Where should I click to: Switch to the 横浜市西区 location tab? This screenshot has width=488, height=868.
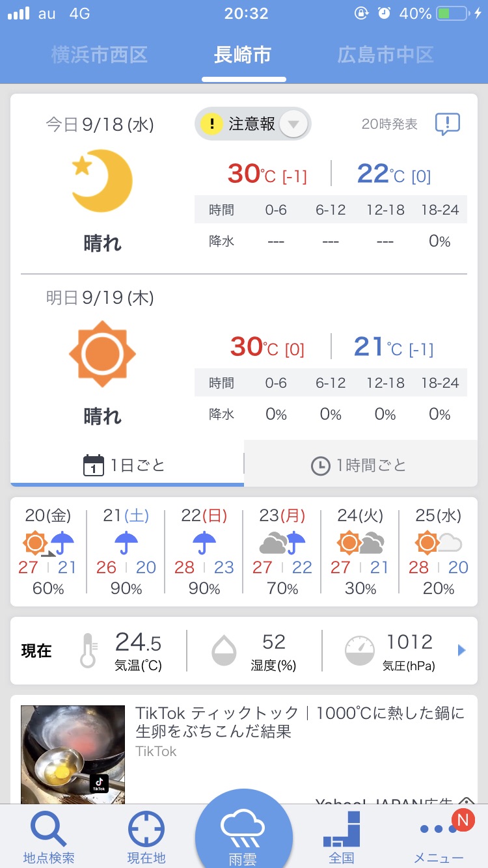click(x=100, y=55)
